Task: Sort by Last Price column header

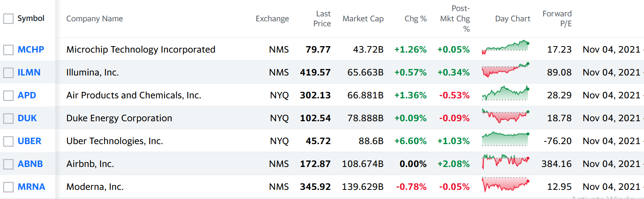Action: coord(322,19)
